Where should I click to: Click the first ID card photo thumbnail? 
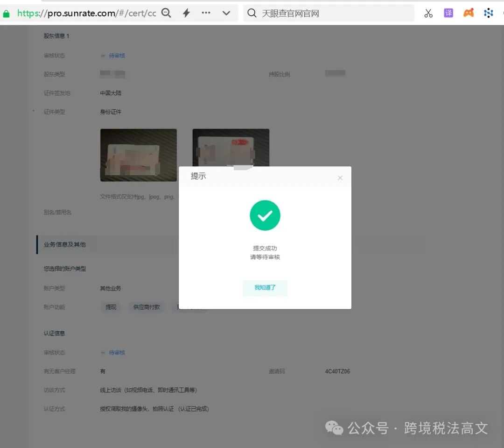[138, 155]
